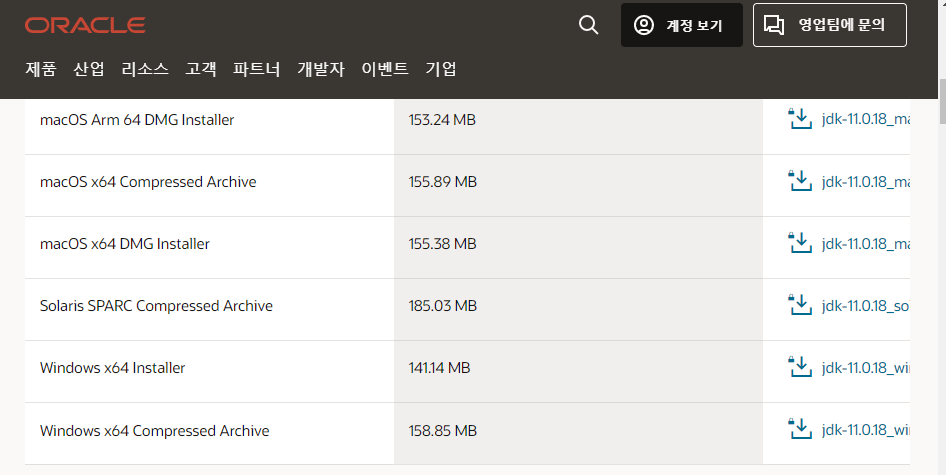Click the 141.14 MB size cell
Image resolution: width=946 pixels, height=475 pixels.
click(578, 372)
